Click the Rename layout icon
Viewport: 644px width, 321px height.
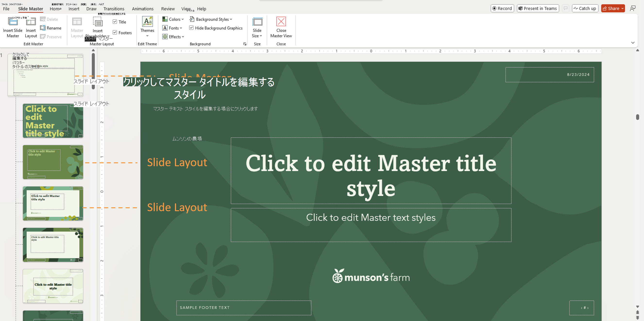coord(43,28)
